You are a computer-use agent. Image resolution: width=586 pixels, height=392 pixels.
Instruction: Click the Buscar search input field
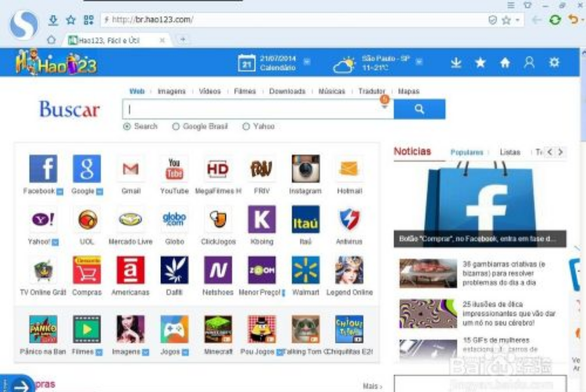pos(250,109)
